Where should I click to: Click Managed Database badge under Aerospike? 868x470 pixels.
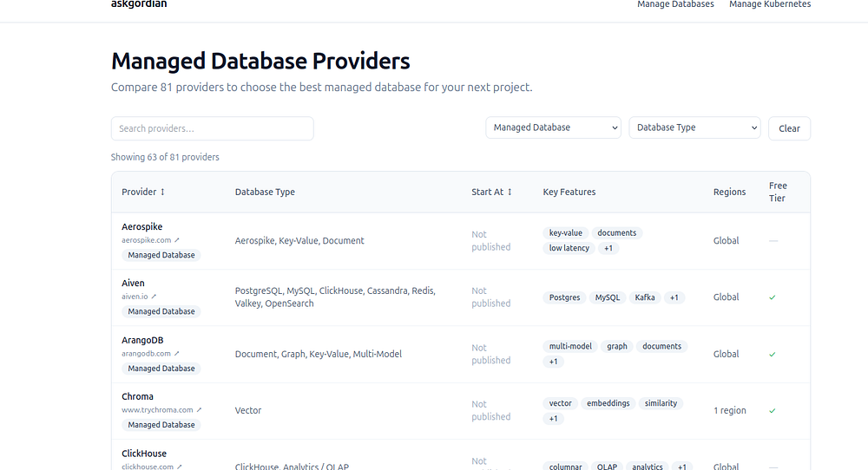pyautogui.click(x=161, y=255)
